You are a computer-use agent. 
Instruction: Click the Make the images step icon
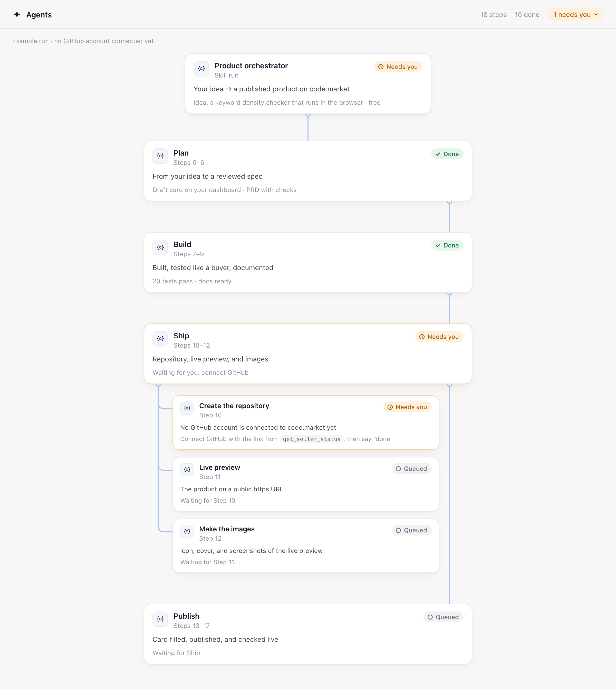[x=187, y=532]
